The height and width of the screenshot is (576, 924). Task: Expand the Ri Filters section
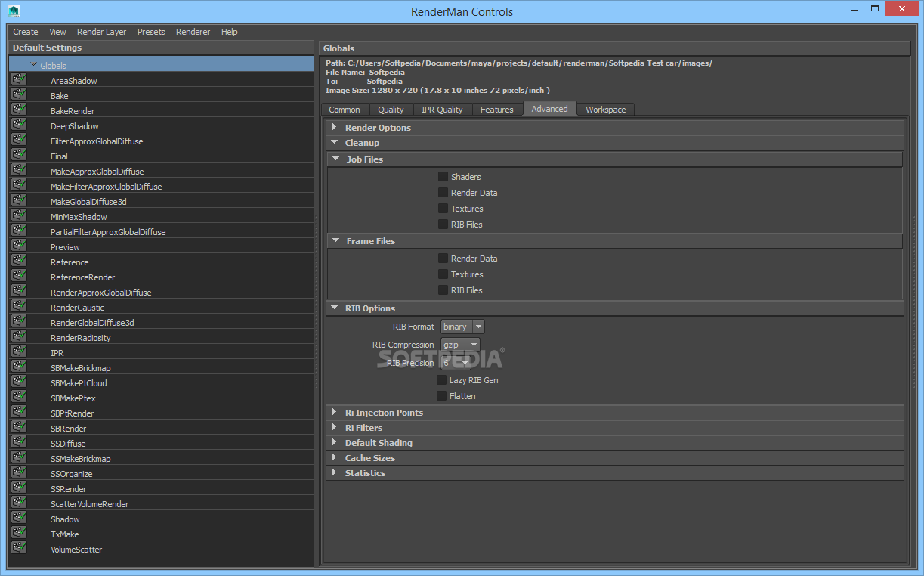335,427
